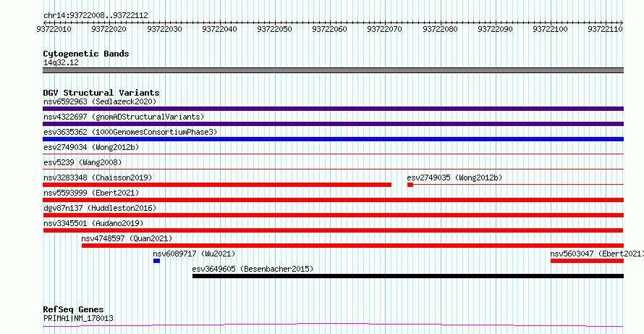Select the esv3635362 blue variant bar
644x334 pixels.
click(x=333, y=139)
